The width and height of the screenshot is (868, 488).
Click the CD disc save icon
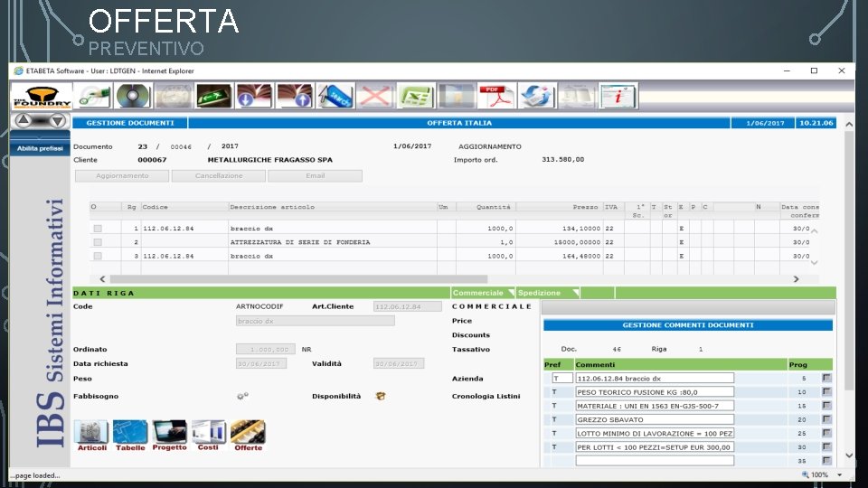pyautogui.click(x=133, y=97)
